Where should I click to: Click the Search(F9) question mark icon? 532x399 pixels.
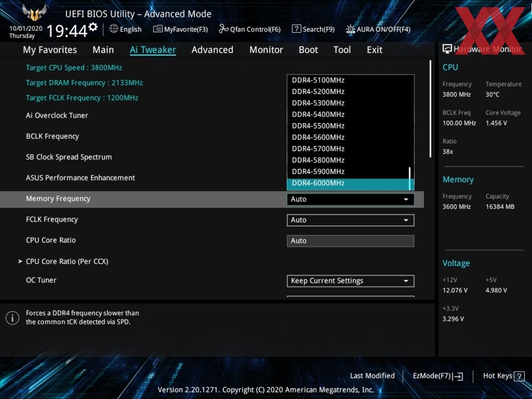pos(297,29)
